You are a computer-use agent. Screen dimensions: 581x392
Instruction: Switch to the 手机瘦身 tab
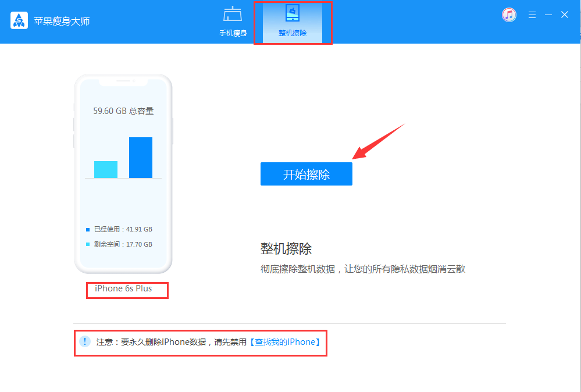tap(233, 22)
